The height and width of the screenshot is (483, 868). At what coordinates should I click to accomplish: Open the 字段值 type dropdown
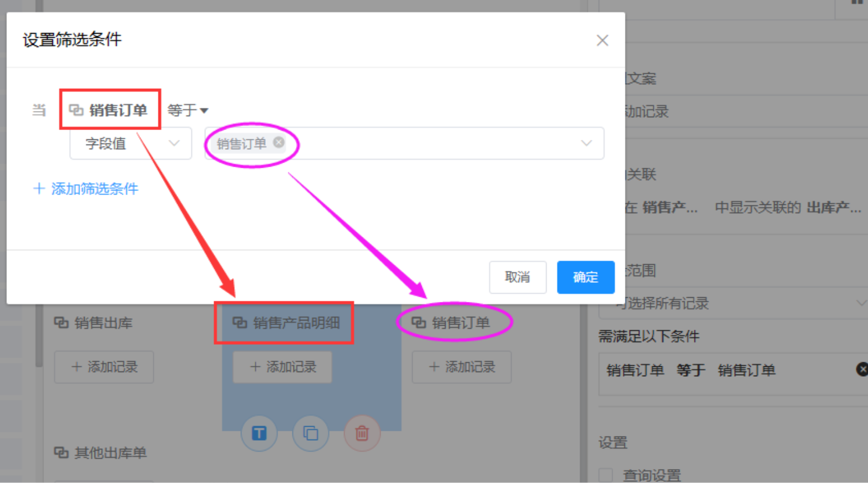[x=131, y=143]
